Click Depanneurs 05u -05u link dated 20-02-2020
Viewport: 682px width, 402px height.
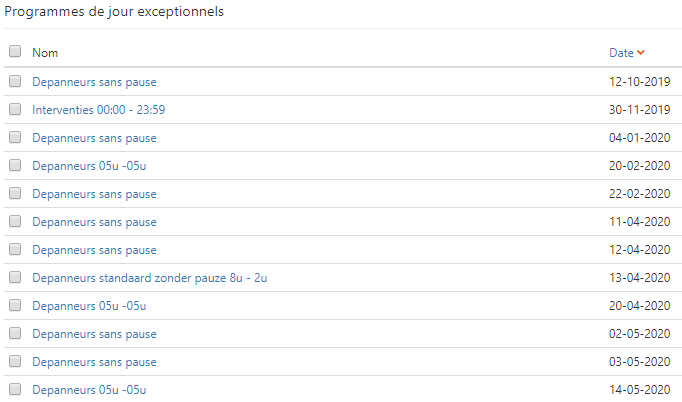89,166
